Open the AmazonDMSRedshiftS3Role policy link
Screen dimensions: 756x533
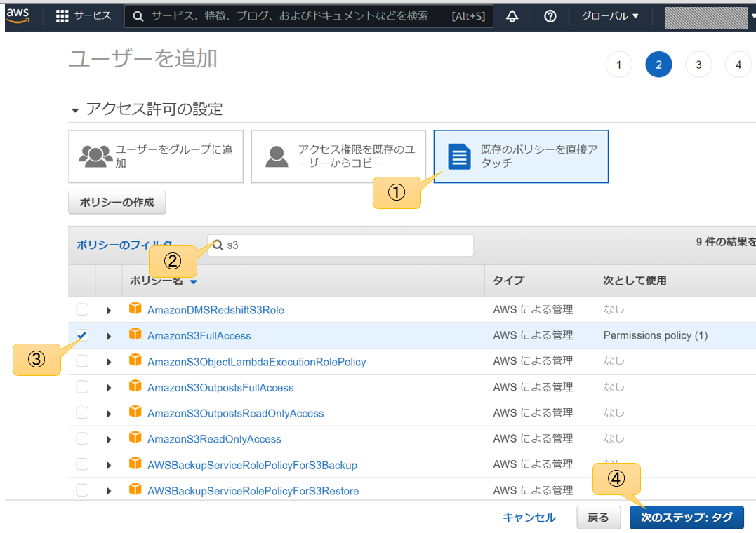pos(215,310)
